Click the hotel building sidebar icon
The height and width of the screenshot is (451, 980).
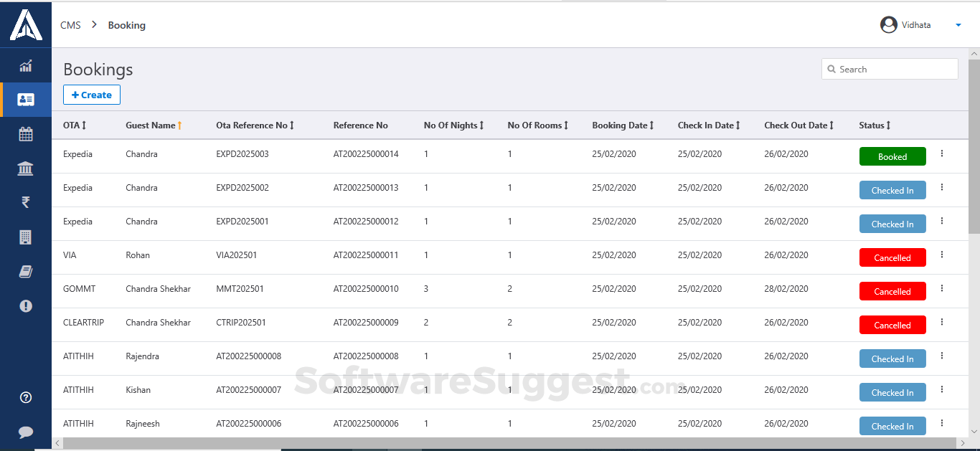26,237
